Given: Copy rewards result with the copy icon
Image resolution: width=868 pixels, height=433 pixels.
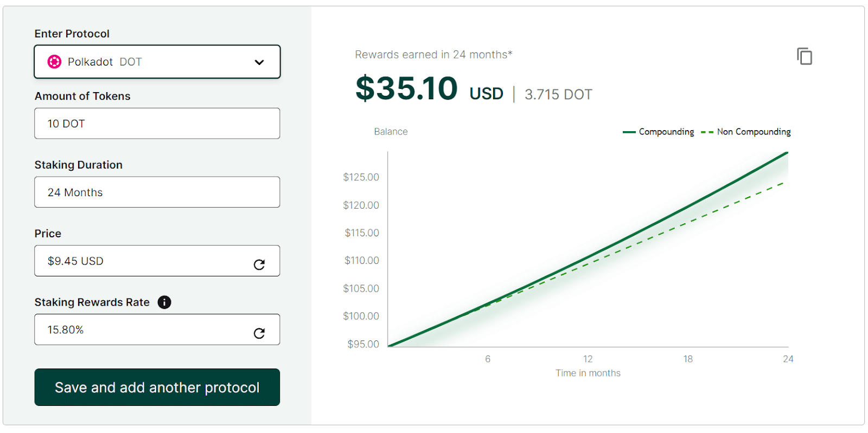Looking at the screenshot, I should (805, 56).
